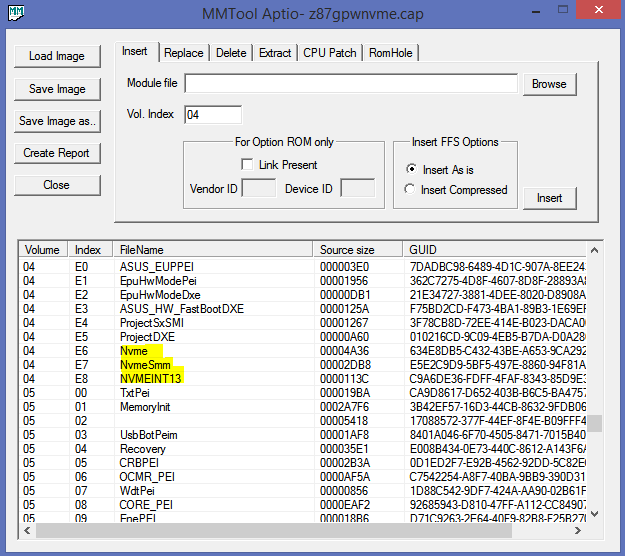Click source size 00005418 of unnamed row
Screen dimensions: 625x556
pos(344,421)
